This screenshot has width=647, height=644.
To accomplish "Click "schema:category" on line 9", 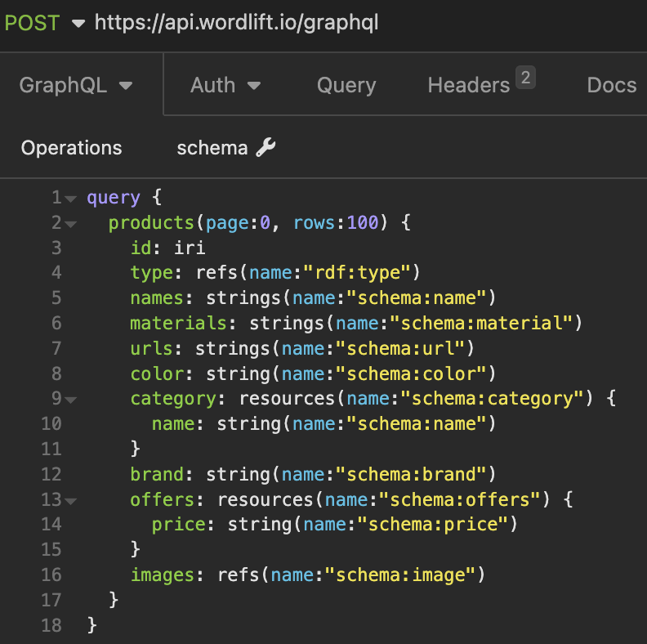I will [x=493, y=399].
